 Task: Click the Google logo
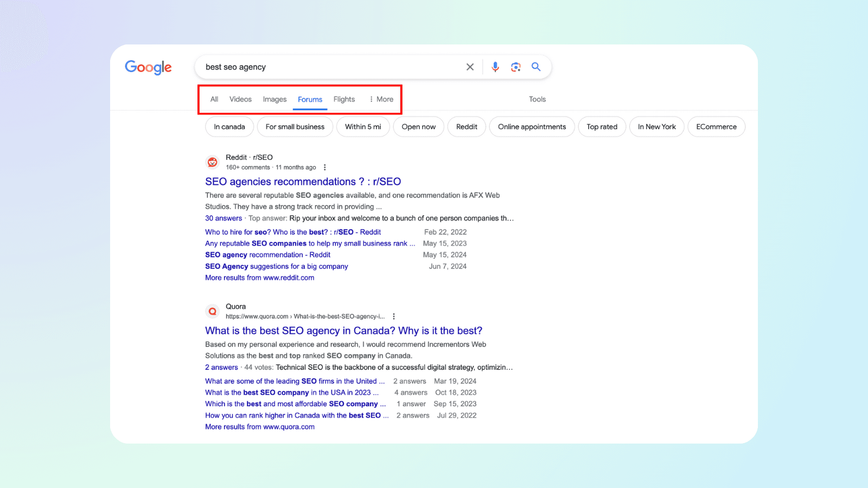pyautogui.click(x=148, y=67)
